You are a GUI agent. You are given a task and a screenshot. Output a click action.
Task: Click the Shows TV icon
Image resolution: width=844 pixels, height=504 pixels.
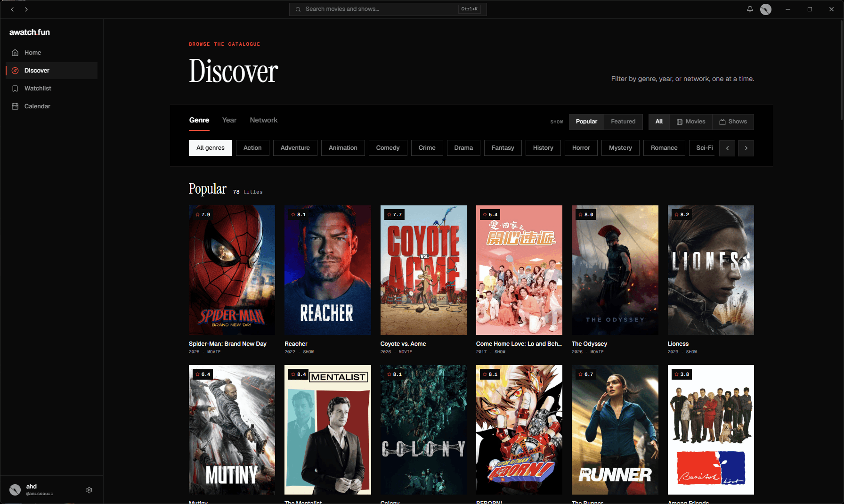pyautogui.click(x=722, y=122)
